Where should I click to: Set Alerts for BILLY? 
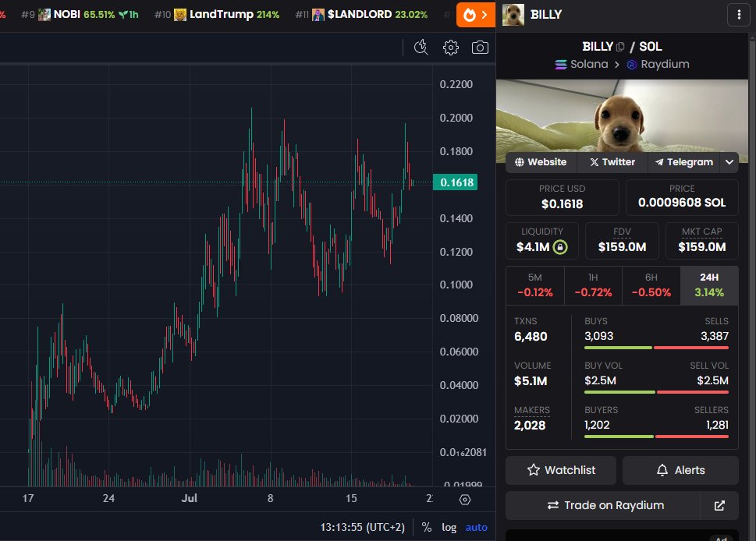[x=680, y=470]
